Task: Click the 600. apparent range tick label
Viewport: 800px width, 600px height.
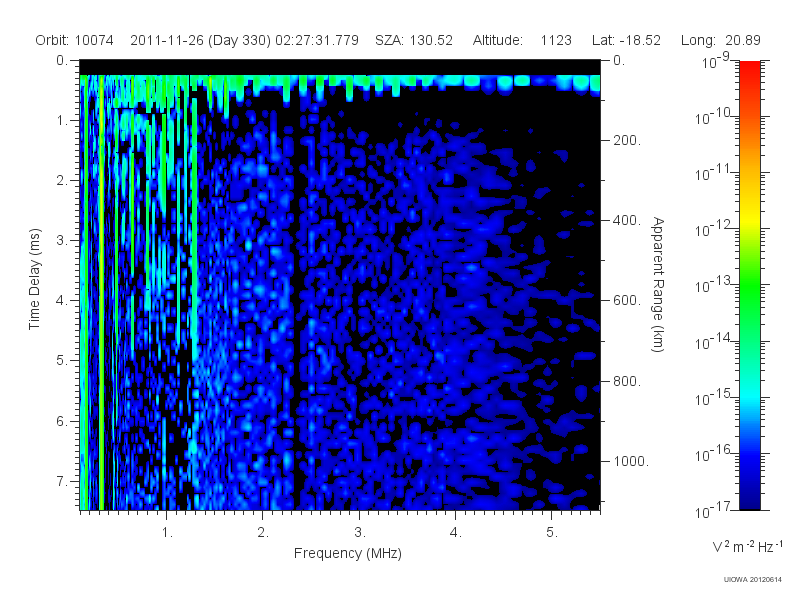Action: coord(627,301)
